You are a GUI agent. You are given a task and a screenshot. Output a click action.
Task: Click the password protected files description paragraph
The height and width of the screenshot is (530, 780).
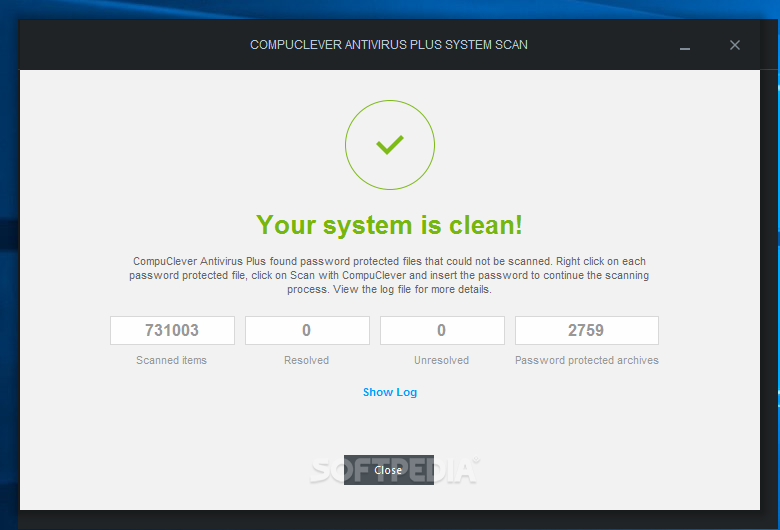(x=389, y=275)
